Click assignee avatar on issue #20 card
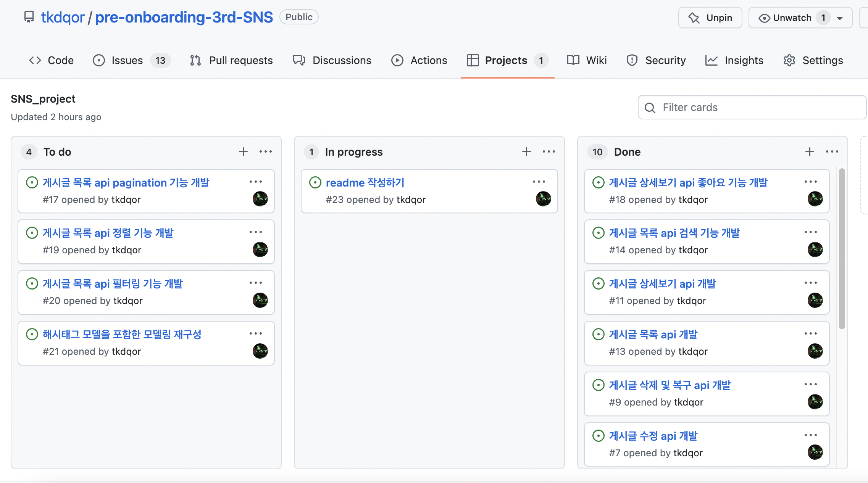 260,300
